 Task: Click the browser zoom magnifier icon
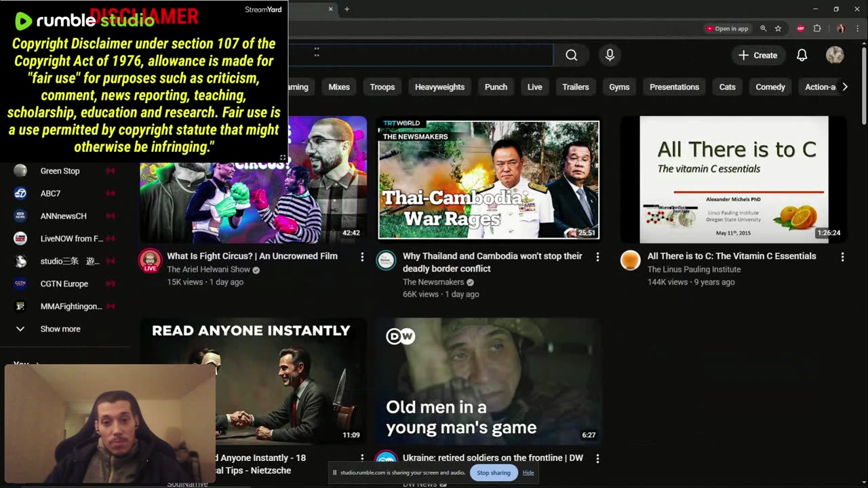(764, 28)
